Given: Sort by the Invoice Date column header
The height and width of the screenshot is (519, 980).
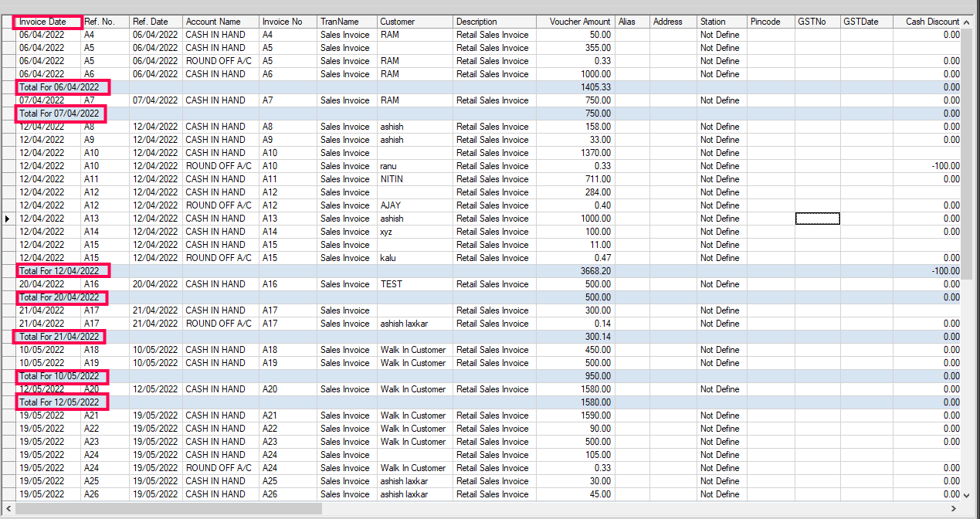Looking at the screenshot, I should coord(48,22).
